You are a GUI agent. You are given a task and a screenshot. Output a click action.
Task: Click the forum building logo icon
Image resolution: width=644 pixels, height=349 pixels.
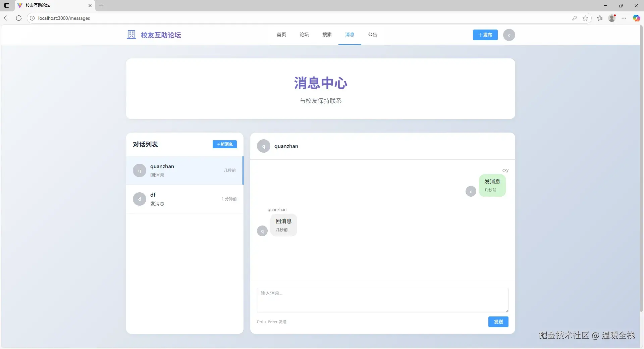(x=131, y=35)
